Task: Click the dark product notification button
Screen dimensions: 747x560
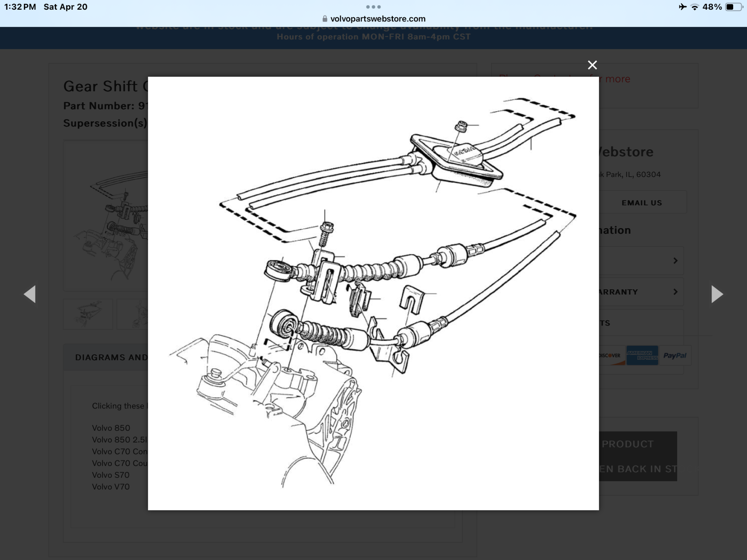Action: (x=638, y=456)
